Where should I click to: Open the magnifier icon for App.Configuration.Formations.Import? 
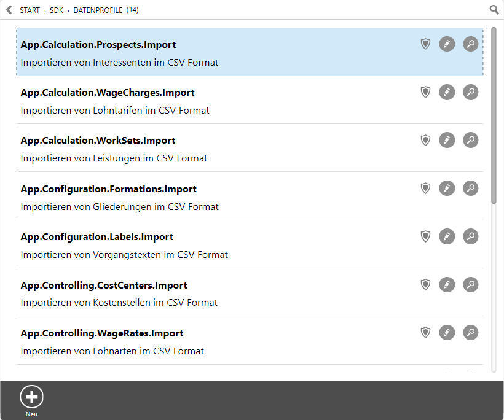[x=471, y=188]
